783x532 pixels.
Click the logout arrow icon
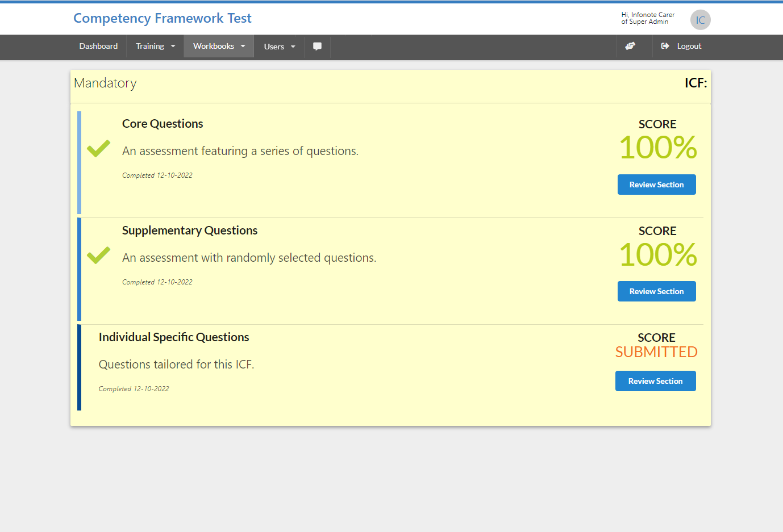665,46
